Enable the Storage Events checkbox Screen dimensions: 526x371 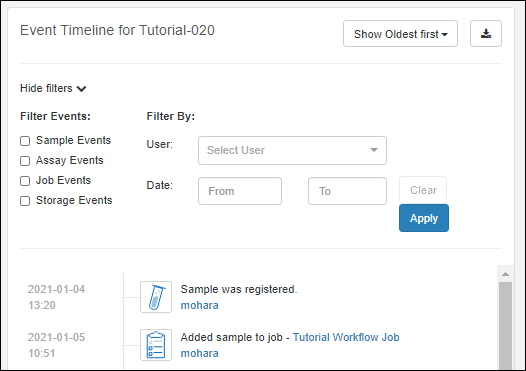[x=25, y=201]
